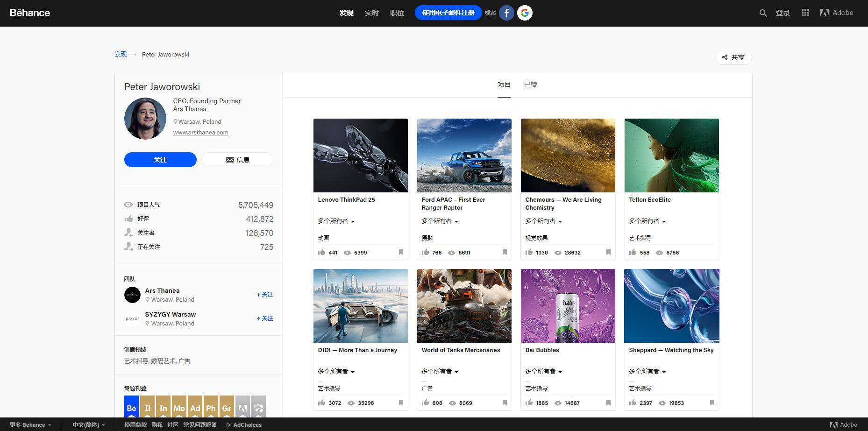Click the Mo featured badge
The height and width of the screenshot is (431, 868).
(x=179, y=407)
